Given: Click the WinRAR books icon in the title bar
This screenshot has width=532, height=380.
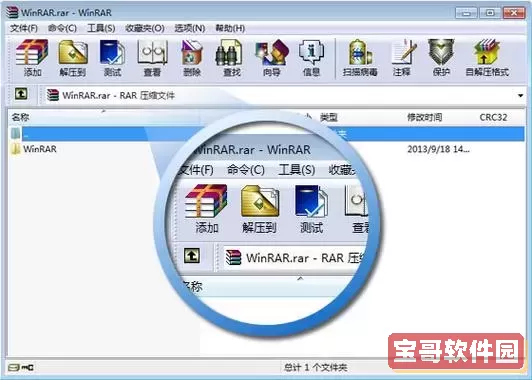Looking at the screenshot, I should click(x=12, y=12).
